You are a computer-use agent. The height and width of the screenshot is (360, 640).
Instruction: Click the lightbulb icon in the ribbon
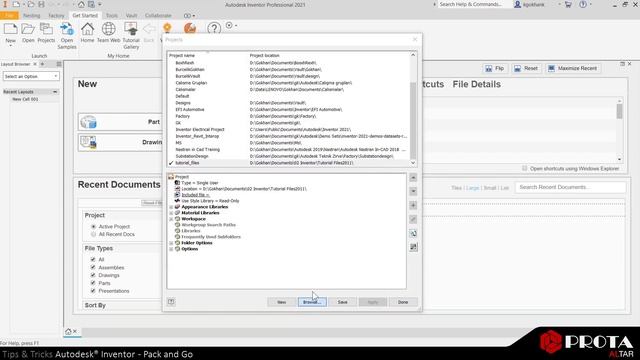coord(167,28)
